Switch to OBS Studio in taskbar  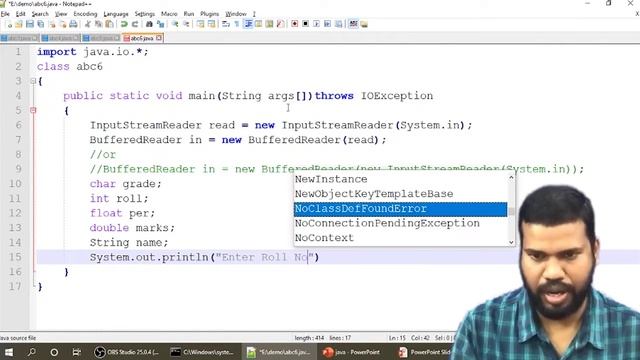coord(127,352)
